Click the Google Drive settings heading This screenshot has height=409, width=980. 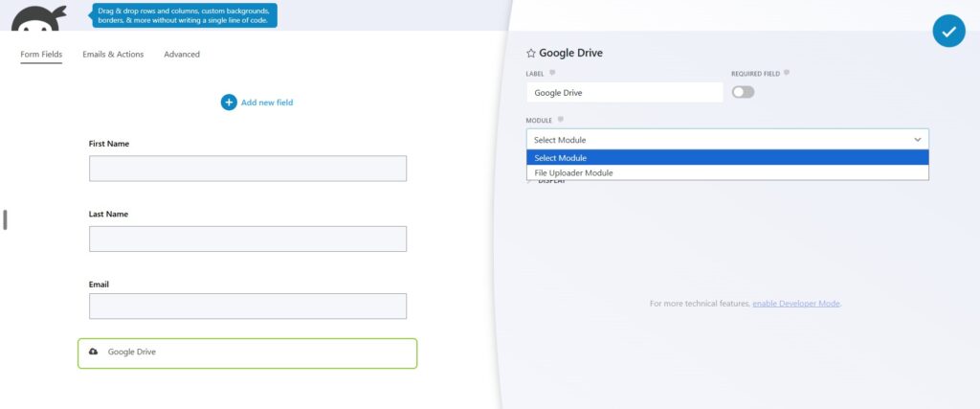click(570, 53)
